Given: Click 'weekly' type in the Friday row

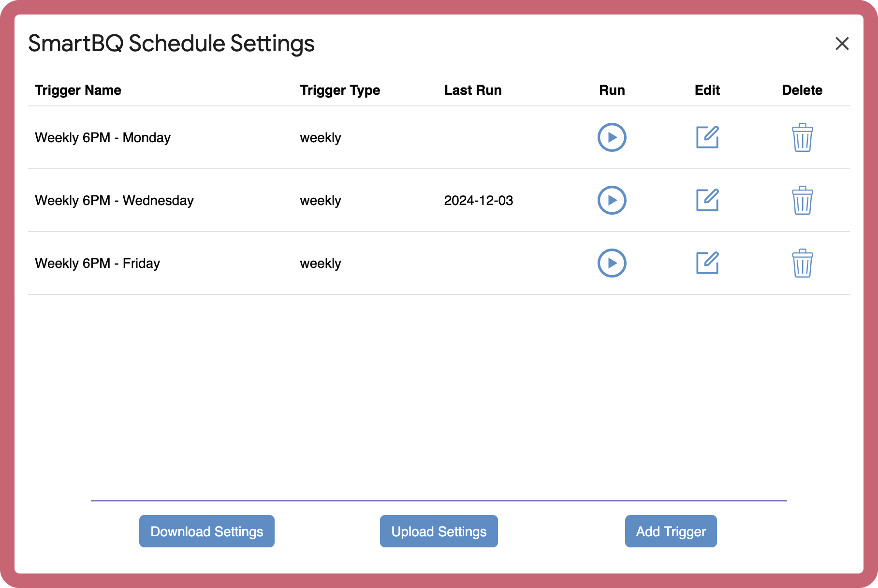Looking at the screenshot, I should (x=321, y=264).
